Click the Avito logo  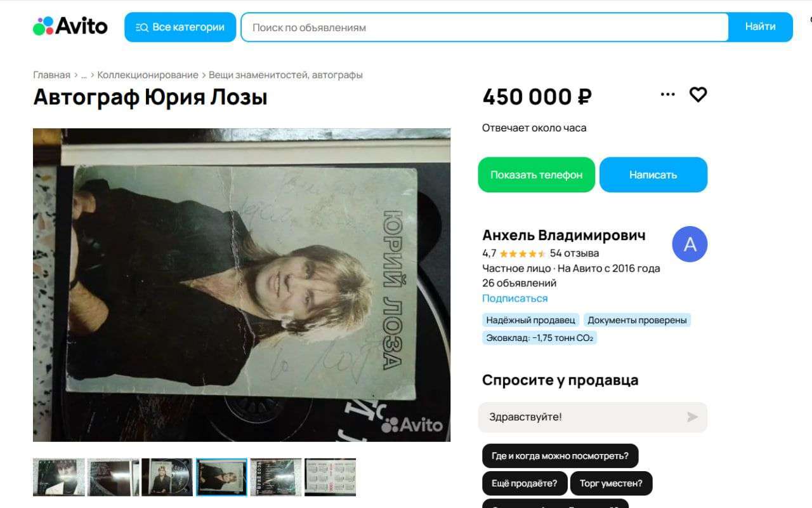click(70, 27)
